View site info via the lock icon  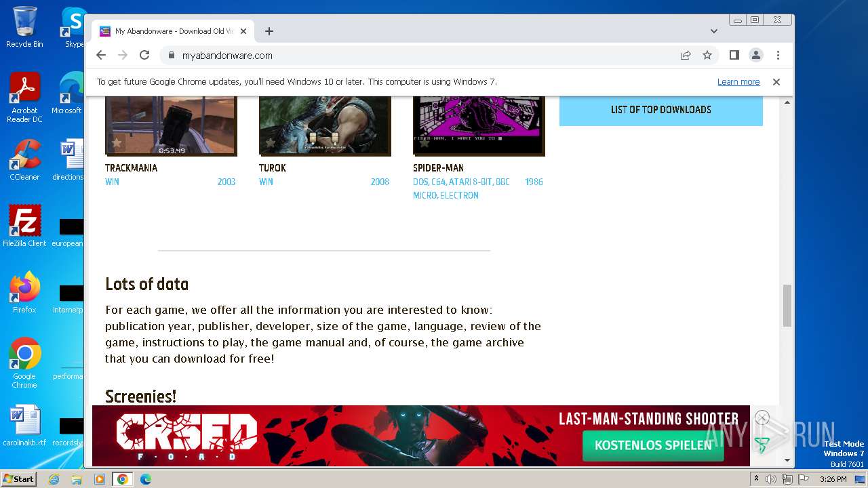click(171, 56)
